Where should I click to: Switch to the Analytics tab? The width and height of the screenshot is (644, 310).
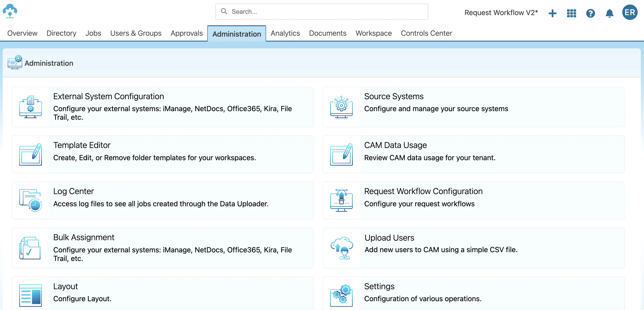tap(285, 33)
